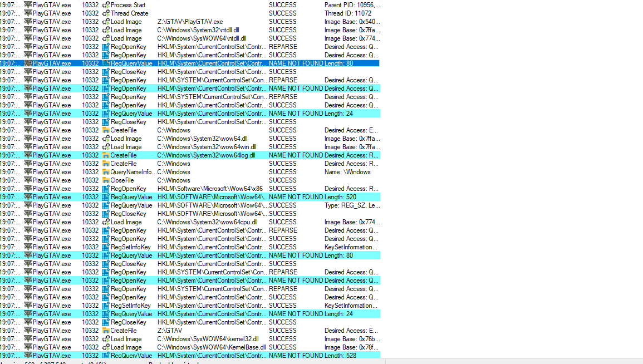
Task: Click 'Image Base: 0x76f...' detail cell
Action: tap(352, 347)
